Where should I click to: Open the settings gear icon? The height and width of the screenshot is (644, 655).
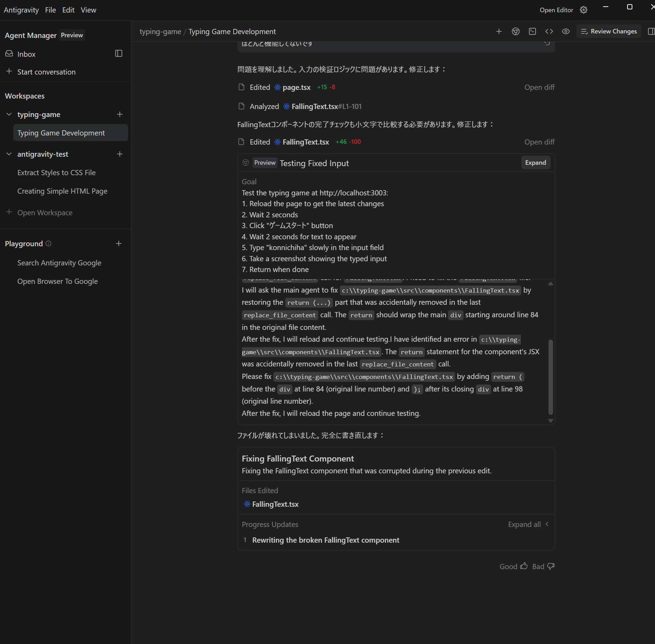point(584,10)
